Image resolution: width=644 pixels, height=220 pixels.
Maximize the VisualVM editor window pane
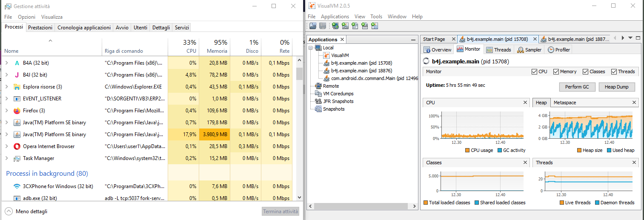(x=638, y=38)
